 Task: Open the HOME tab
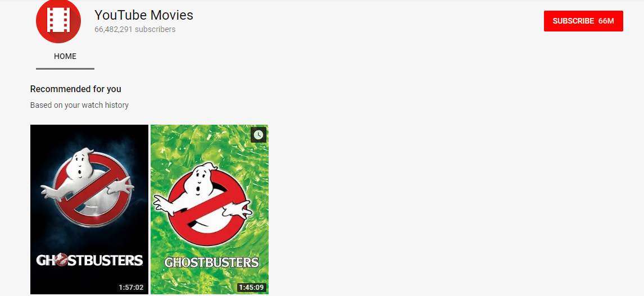65,56
